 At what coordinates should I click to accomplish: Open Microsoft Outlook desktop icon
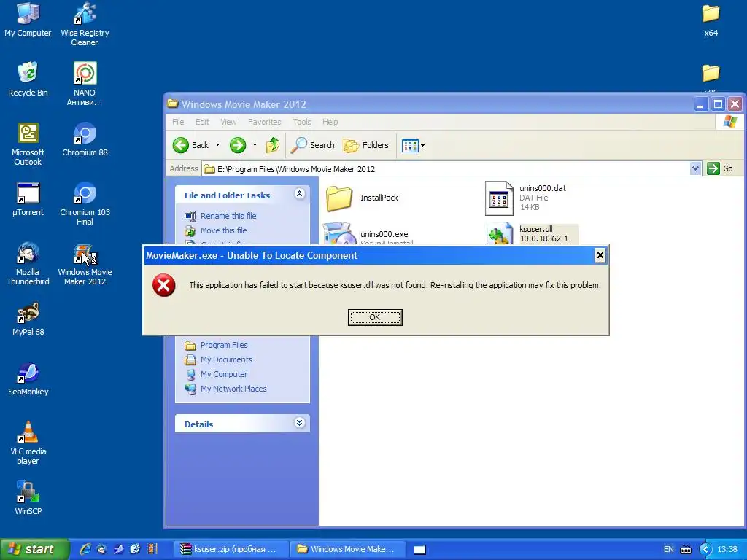click(28, 144)
